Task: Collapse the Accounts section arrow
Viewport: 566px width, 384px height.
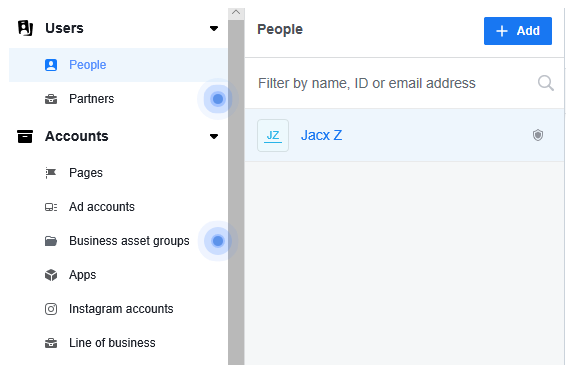Action: point(214,136)
